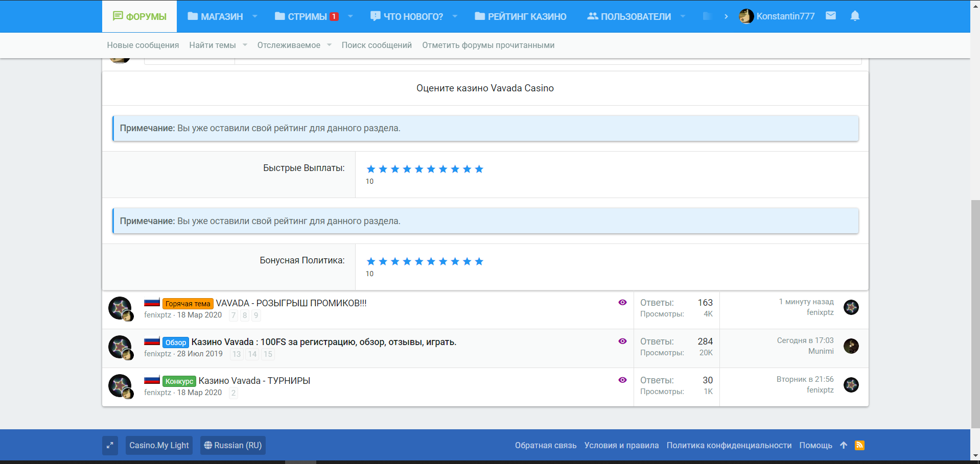This screenshot has height=464, width=980.
Task: Click the up-arrow back to top icon
Action: point(844,445)
